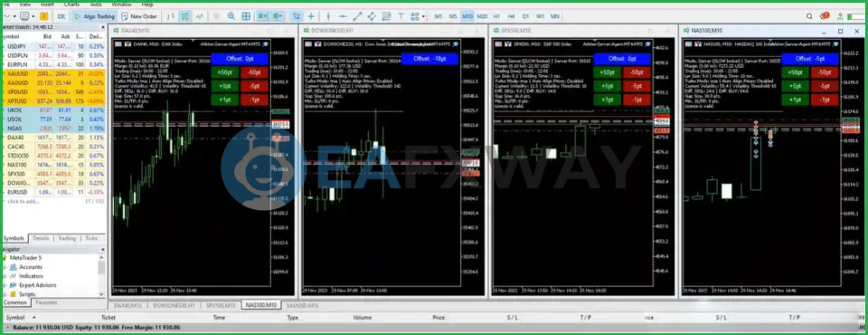
Task: Select the horizontal line drawing tool
Action: click(x=344, y=16)
